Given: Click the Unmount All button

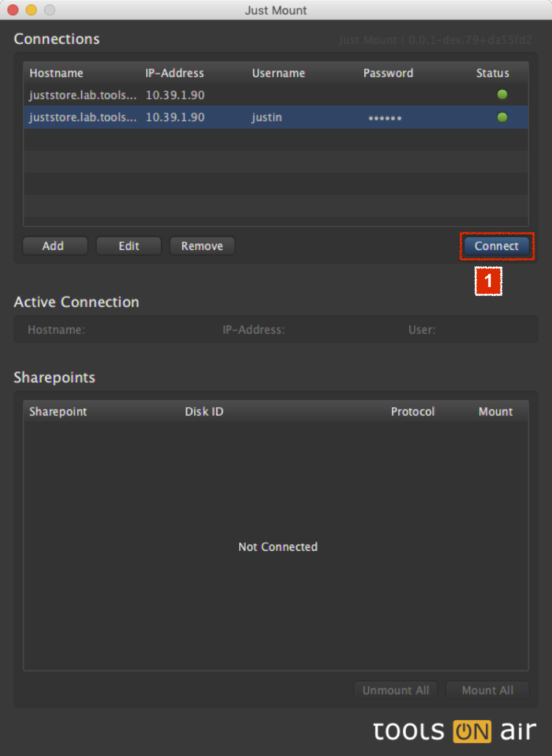Looking at the screenshot, I should pos(395,690).
